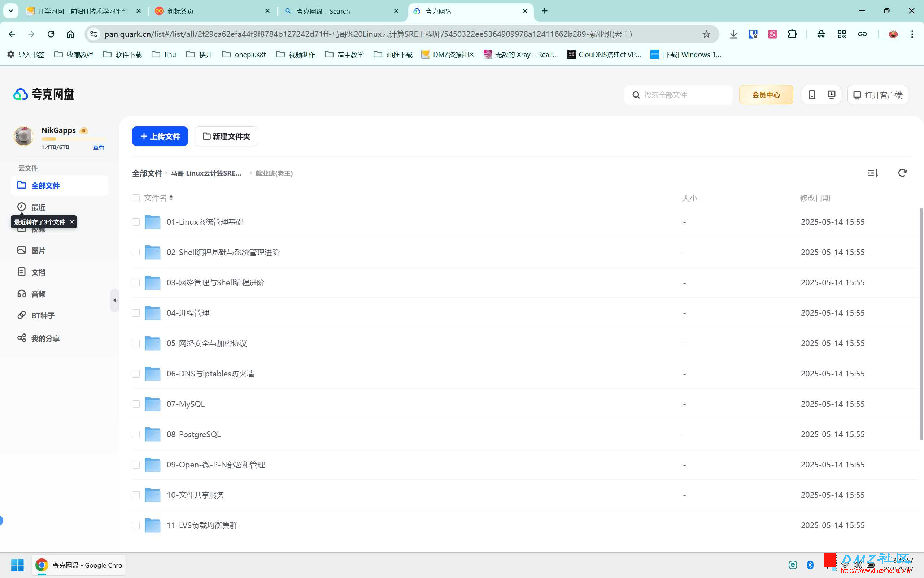
Task: Click the NikGapps avatar
Action: pos(24,136)
